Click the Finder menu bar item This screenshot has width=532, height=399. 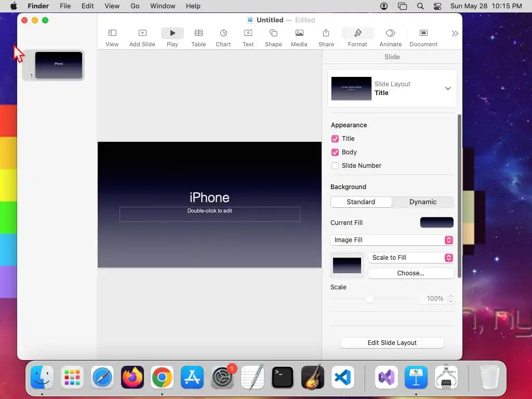point(38,6)
